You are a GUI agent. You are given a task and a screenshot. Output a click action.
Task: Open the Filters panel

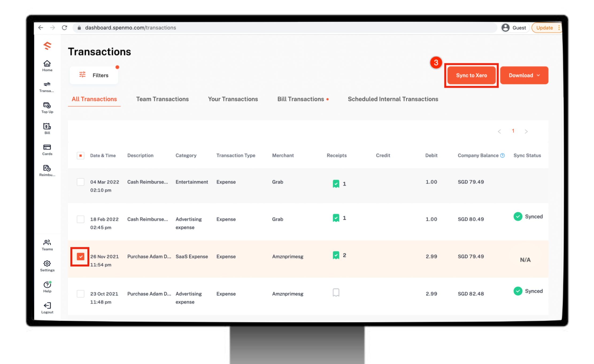coord(94,75)
